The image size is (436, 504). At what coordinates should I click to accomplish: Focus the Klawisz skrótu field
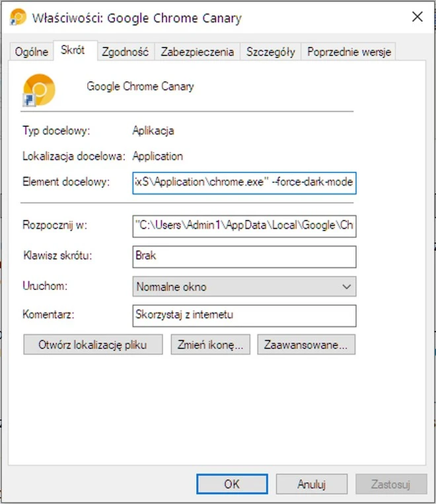point(244,256)
